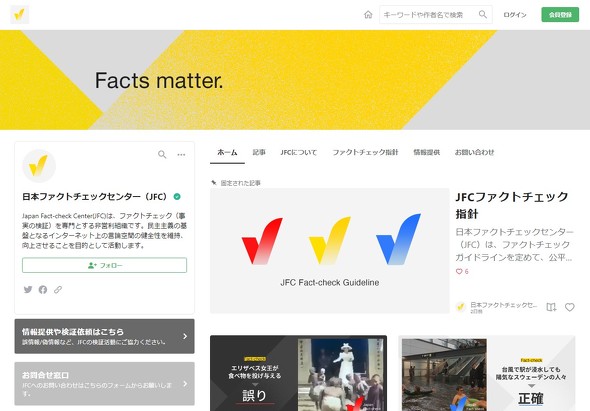Select the ファクトチェック指針 tab
590x411 pixels.
point(365,152)
